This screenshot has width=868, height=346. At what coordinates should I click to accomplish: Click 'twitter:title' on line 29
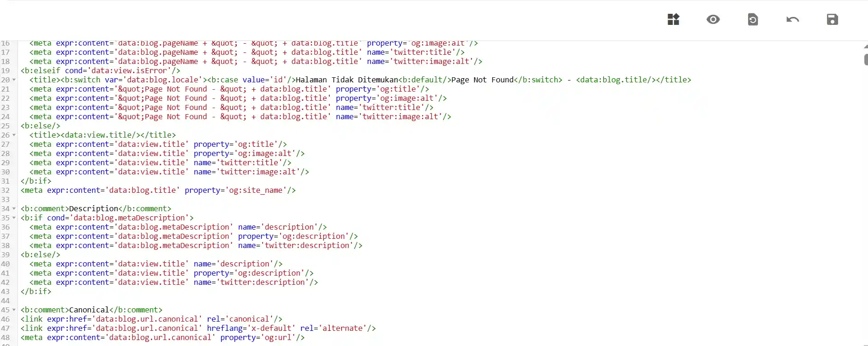click(x=249, y=163)
